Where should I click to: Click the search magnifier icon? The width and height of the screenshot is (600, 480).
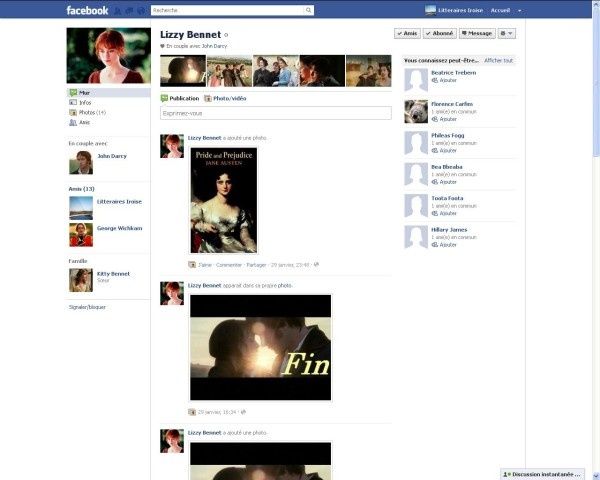[308, 10]
